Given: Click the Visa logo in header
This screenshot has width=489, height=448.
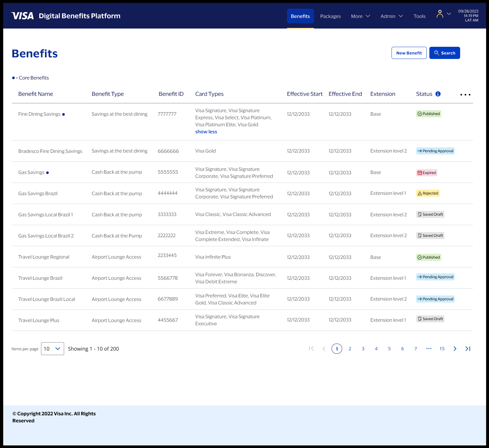Looking at the screenshot, I should 22,16.
